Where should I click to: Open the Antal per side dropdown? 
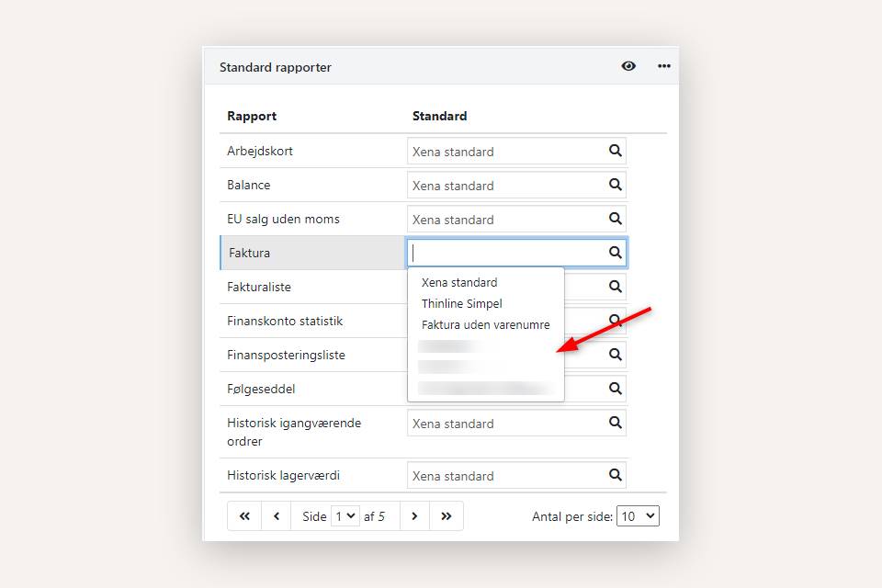click(x=639, y=516)
